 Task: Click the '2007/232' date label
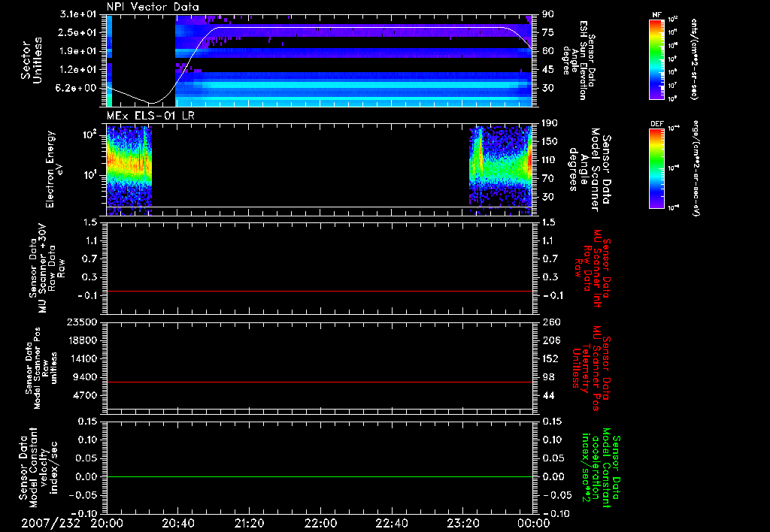coord(50,523)
